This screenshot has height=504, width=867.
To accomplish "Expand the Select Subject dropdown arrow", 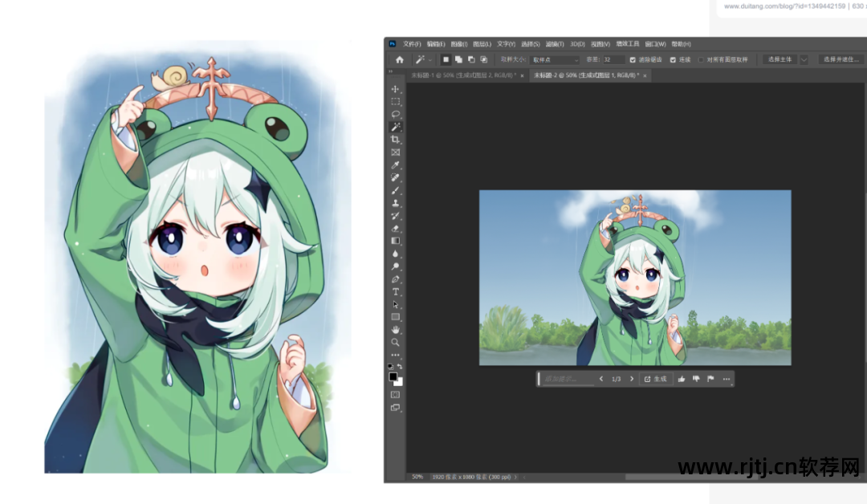I will tap(804, 59).
